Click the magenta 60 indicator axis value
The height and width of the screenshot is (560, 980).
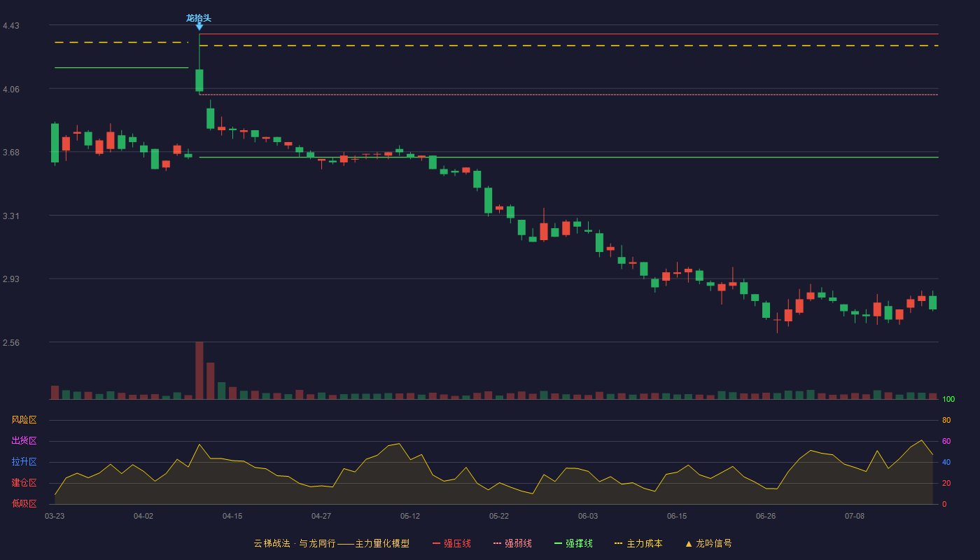(x=946, y=441)
